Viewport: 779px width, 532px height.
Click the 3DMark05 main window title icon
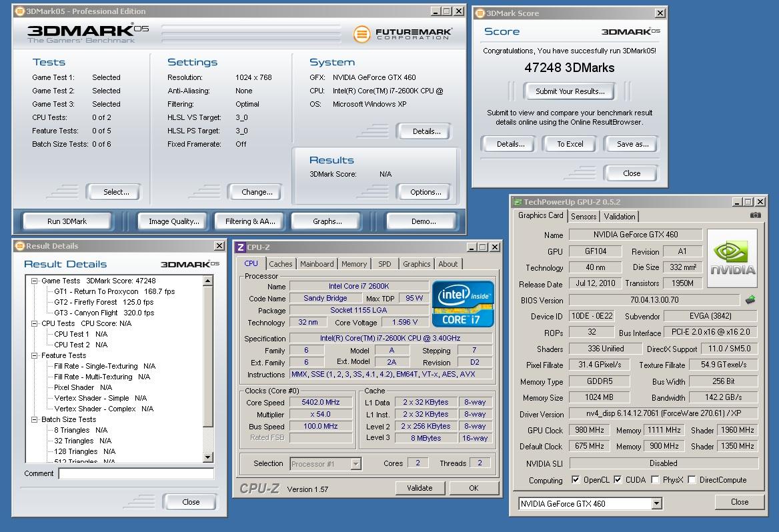[20, 11]
